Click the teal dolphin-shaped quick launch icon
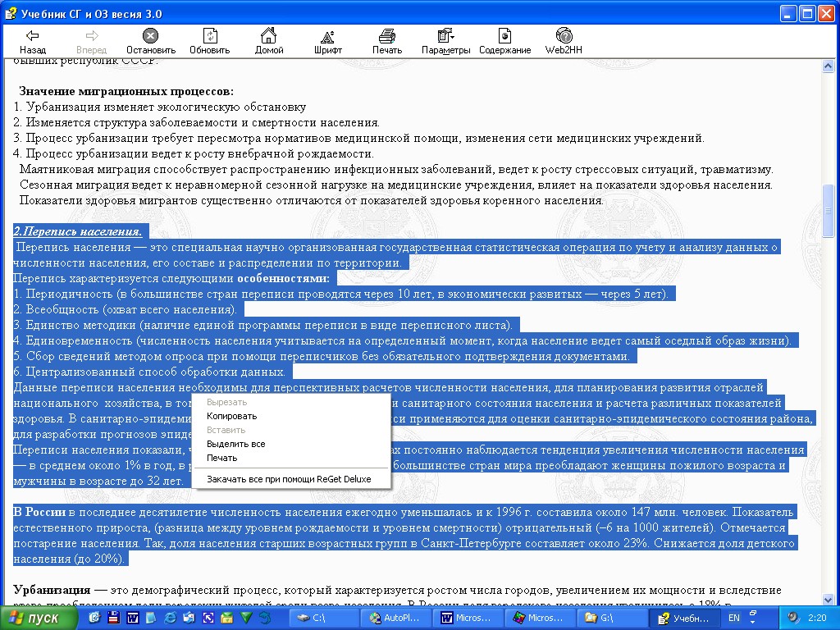Viewport: 840px width, 630px height. [x=265, y=618]
